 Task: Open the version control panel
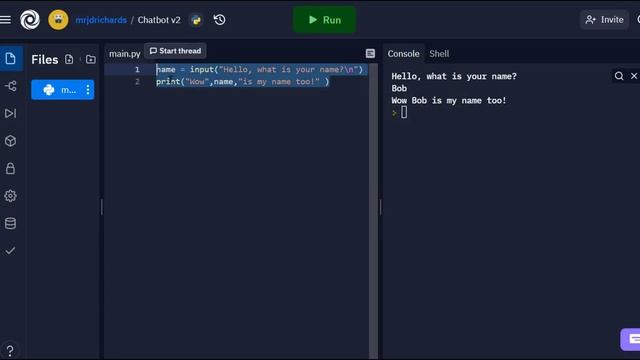coord(11,86)
